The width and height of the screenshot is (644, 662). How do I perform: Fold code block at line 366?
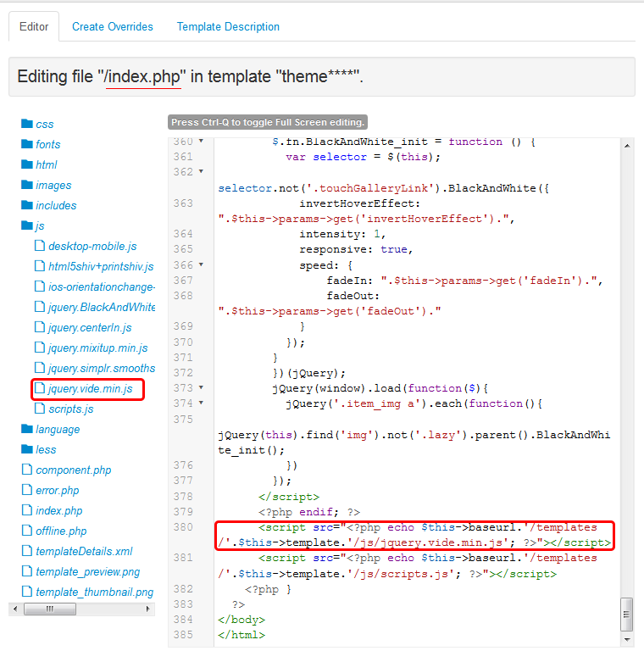tap(201, 264)
